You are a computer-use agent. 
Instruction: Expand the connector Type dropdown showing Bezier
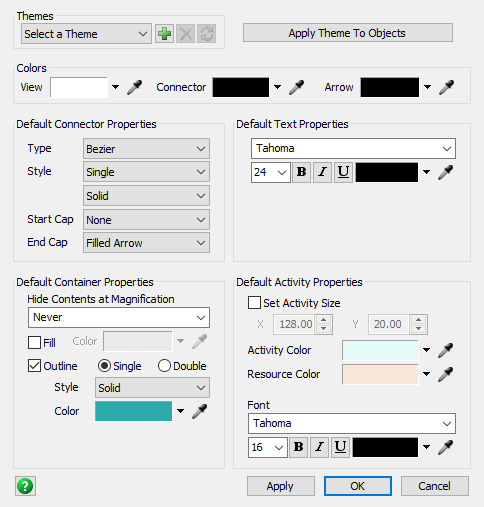click(146, 149)
